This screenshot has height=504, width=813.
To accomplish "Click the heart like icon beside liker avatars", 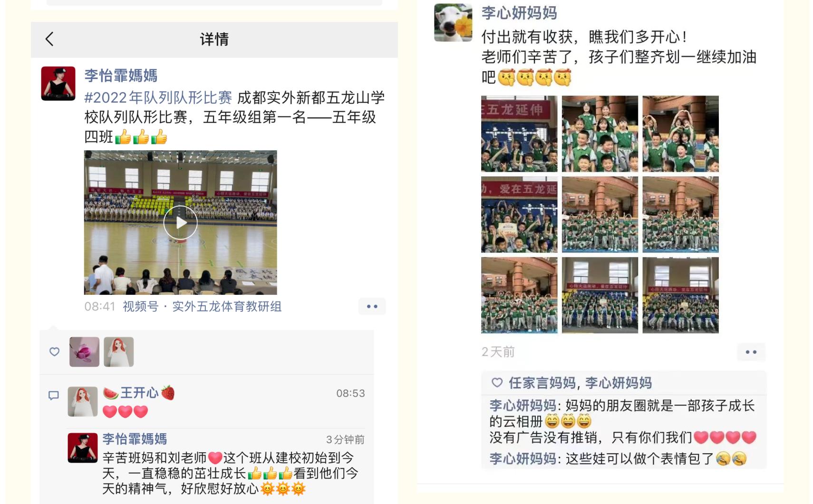I will 55,352.
